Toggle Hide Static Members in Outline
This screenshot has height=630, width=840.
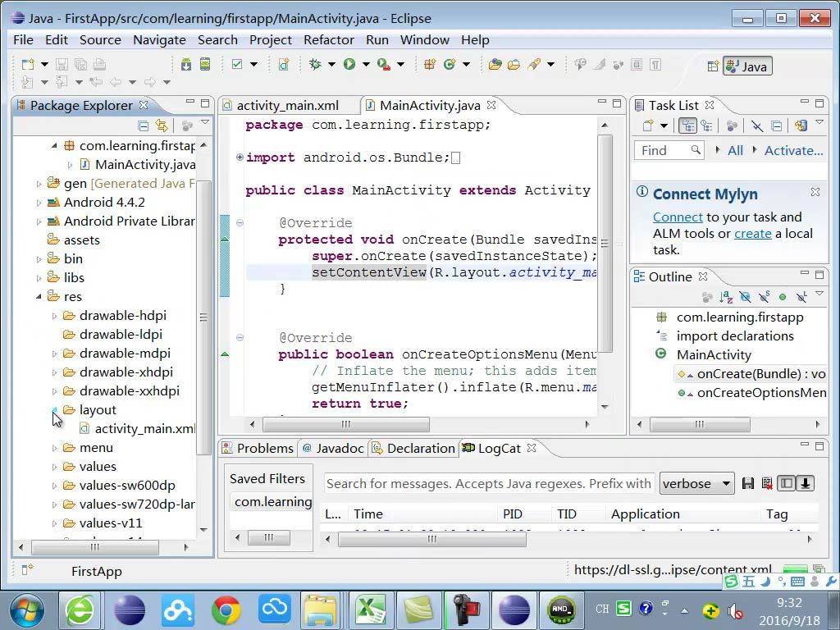[x=764, y=297]
